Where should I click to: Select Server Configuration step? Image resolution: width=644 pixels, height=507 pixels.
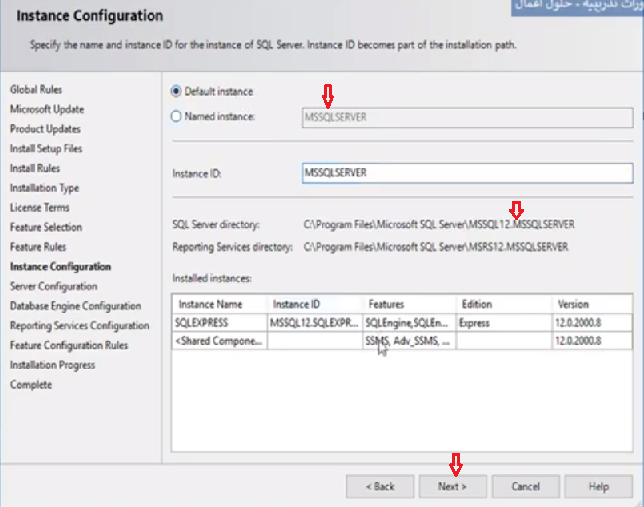click(x=53, y=286)
